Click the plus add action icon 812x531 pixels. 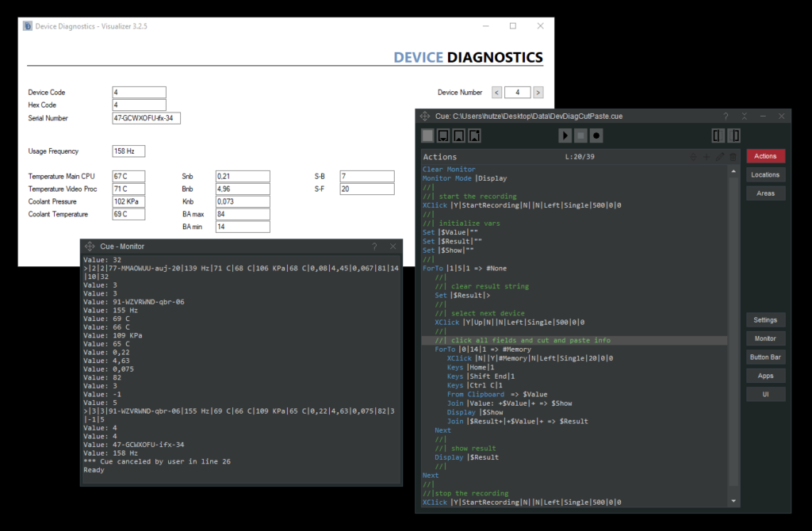pos(707,157)
